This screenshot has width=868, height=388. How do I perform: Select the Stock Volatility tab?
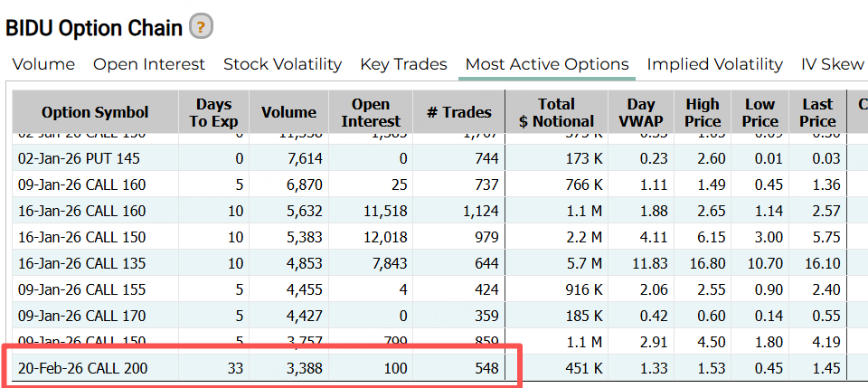coord(282,64)
